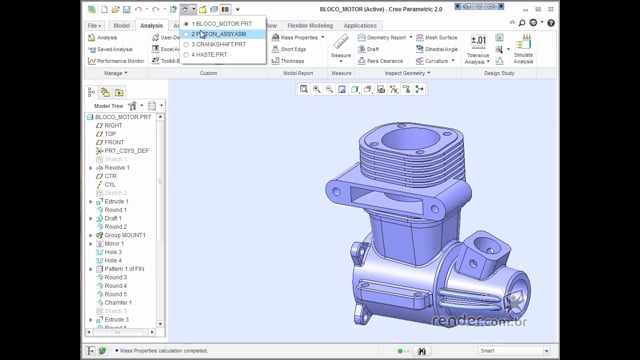Switch to the Analysis tab
640x360 pixels.
[x=151, y=26]
